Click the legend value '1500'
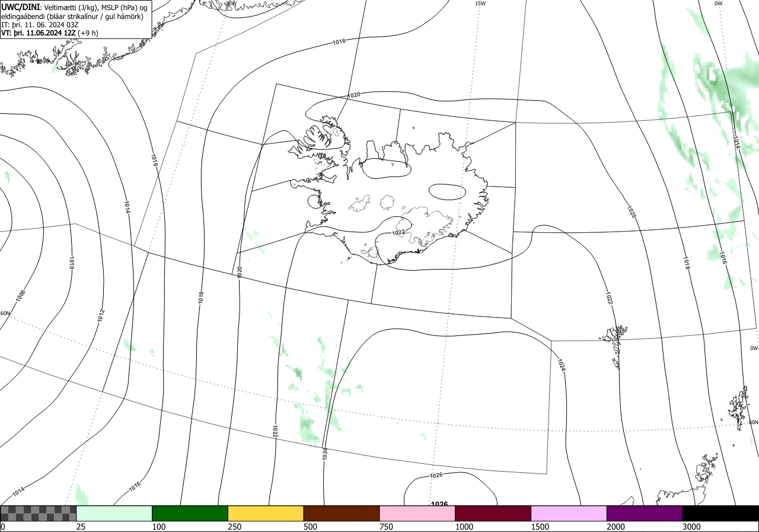Viewport: 759px width, 532px height. 540,527
